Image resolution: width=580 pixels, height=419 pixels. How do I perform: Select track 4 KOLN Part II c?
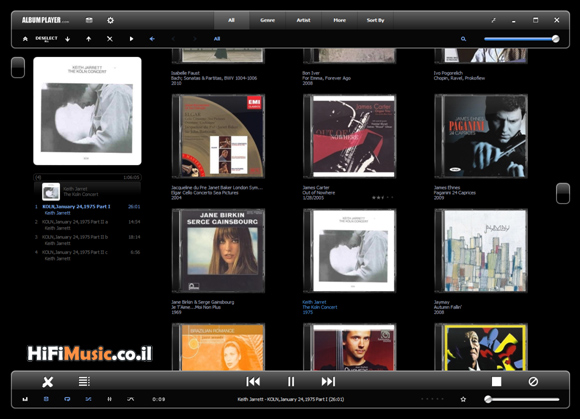[87, 255]
